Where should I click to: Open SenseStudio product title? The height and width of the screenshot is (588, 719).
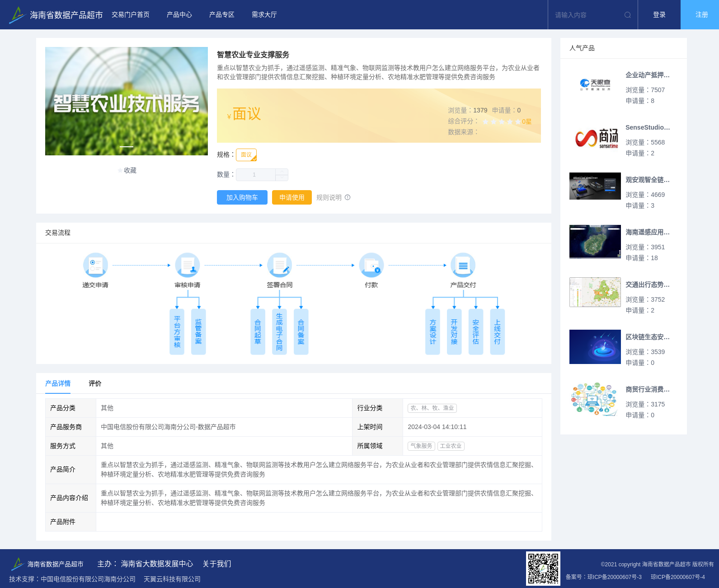[x=648, y=127]
